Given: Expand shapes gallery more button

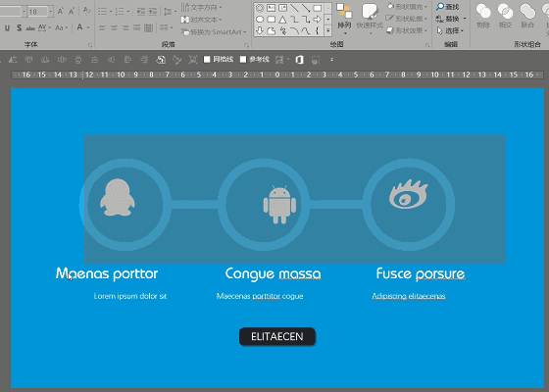Looking at the screenshot, I should tap(328, 31).
